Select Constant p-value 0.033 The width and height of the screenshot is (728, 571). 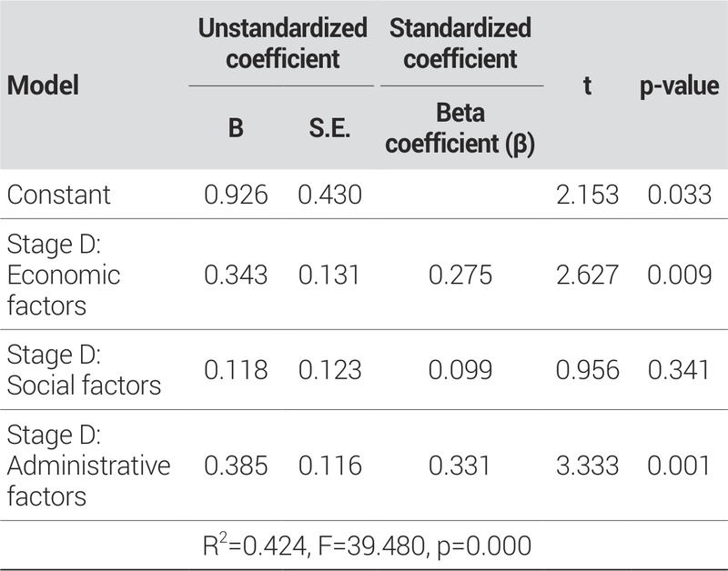679,194
